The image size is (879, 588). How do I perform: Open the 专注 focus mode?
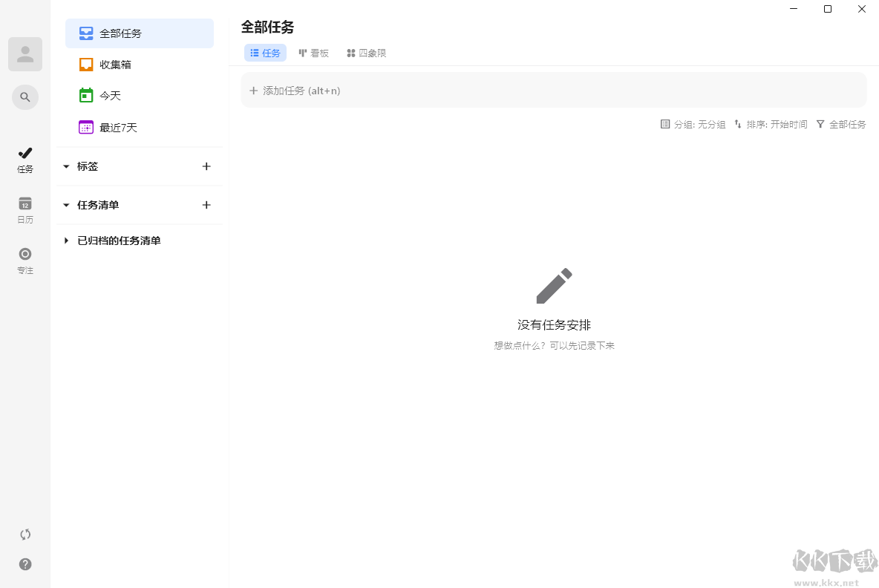point(25,261)
